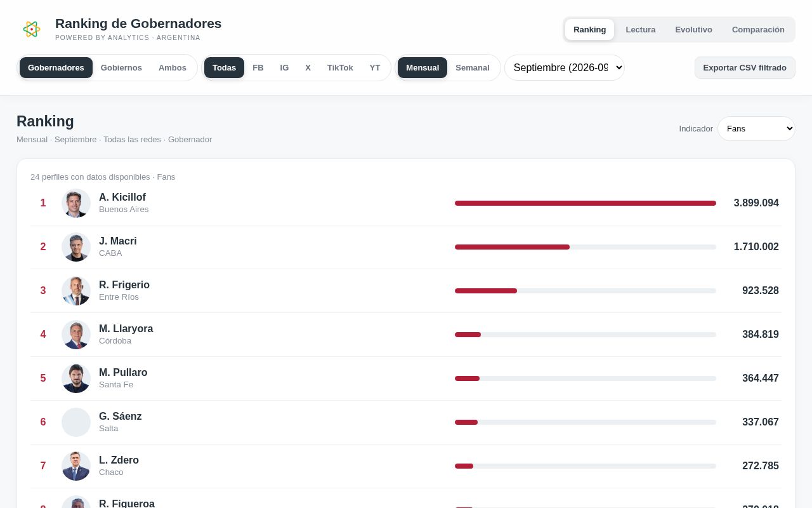Filter by IG network
Image resolution: width=812 pixels, height=508 pixels.
pyautogui.click(x=284, y=68)
